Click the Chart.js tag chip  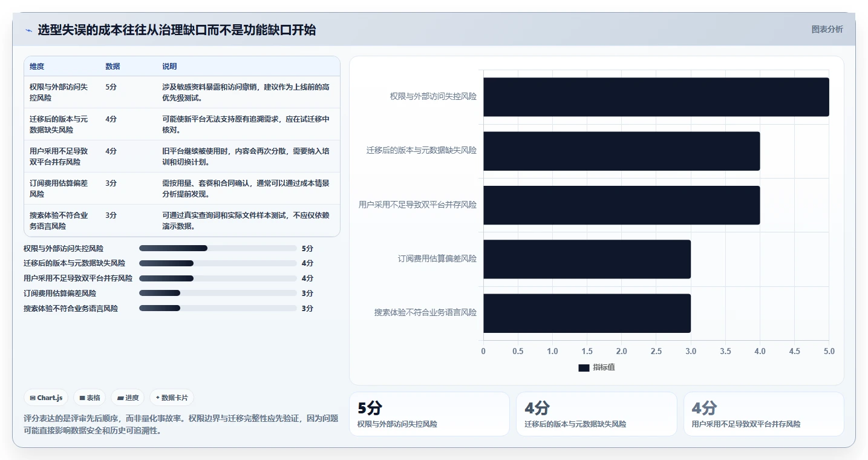tap(47, 398)
